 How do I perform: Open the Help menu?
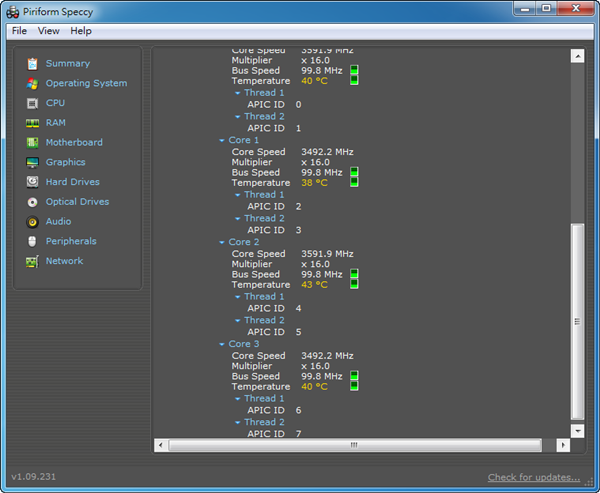click(x=81, y=31)
